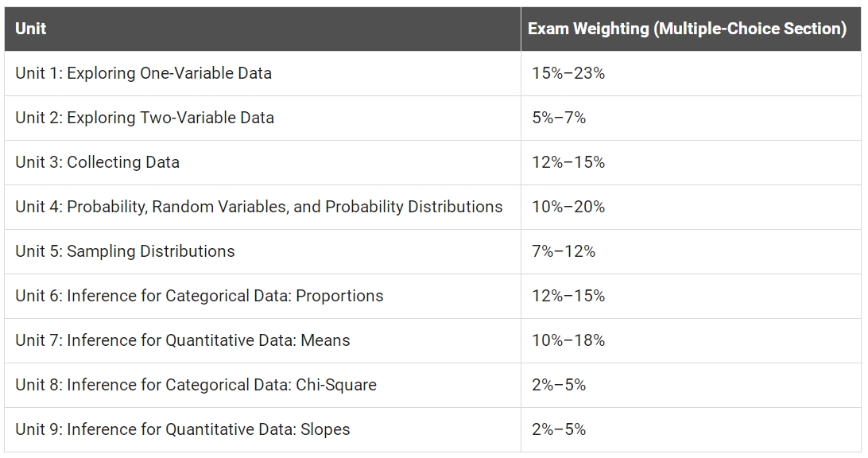This screenshot has width=868, height=458.
Task: Select Unit 8: Chi-Square row label
Action: click(196, 385)
